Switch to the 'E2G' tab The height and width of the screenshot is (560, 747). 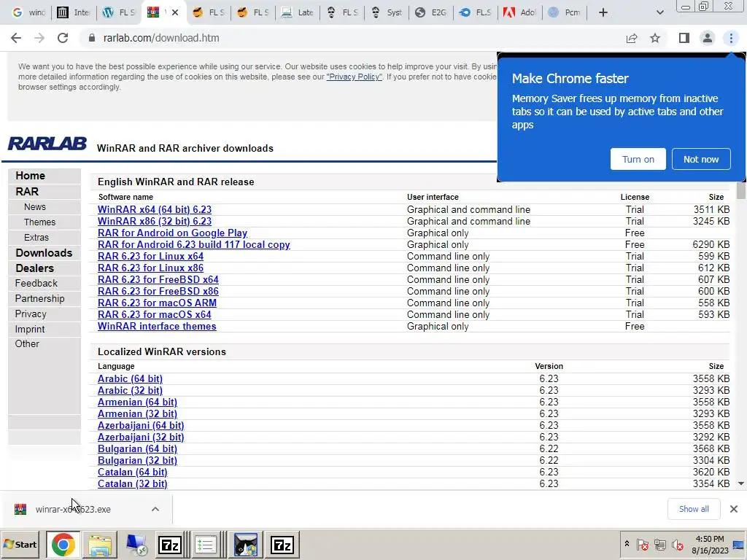(x=431, y=12)
